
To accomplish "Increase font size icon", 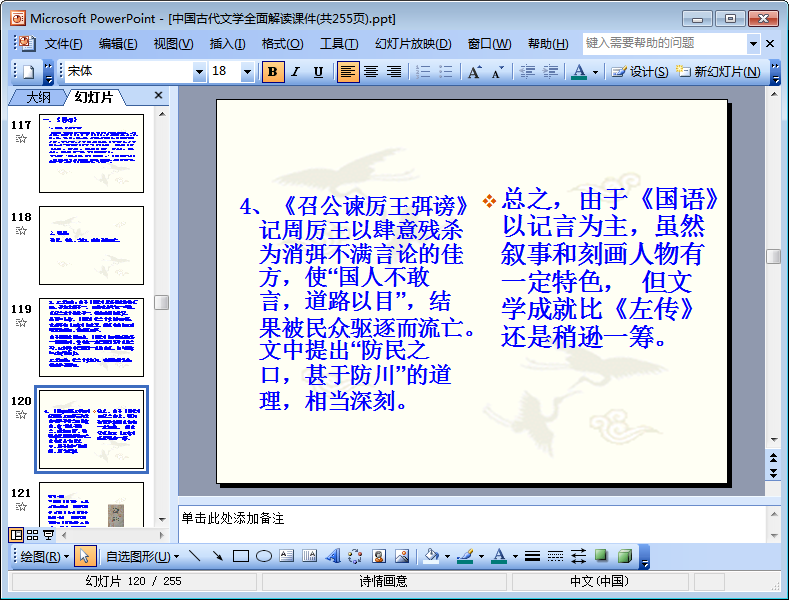I will [475, 72].
